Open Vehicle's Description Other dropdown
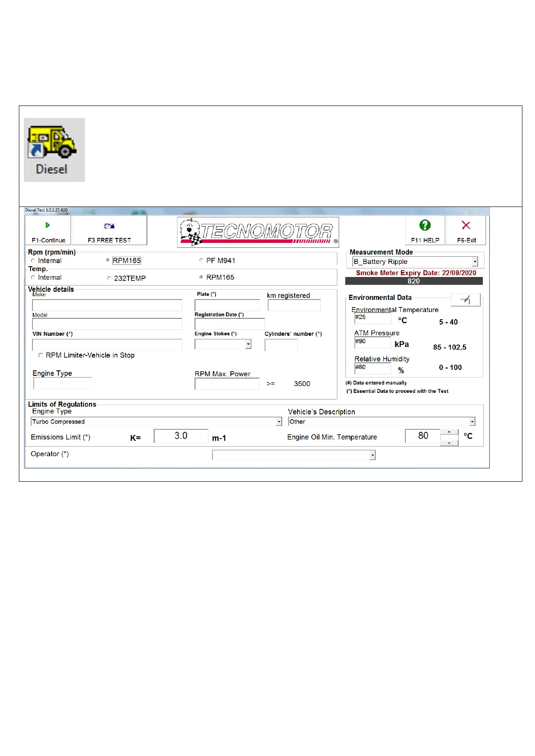 tap(472, 422)
